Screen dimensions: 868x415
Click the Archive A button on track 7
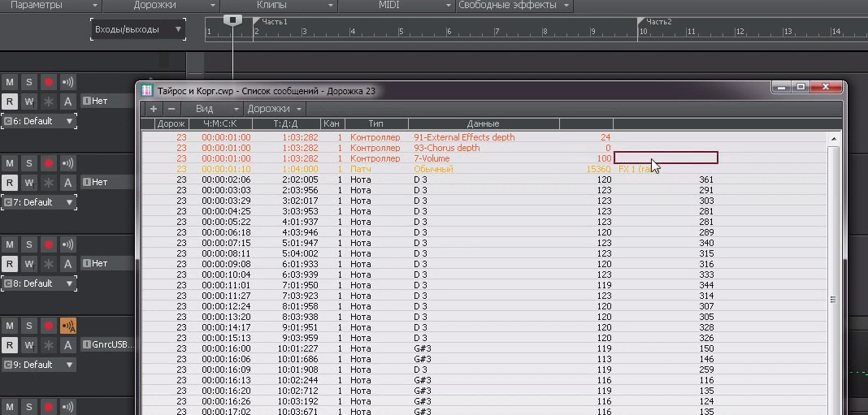(x=68, y=183)
